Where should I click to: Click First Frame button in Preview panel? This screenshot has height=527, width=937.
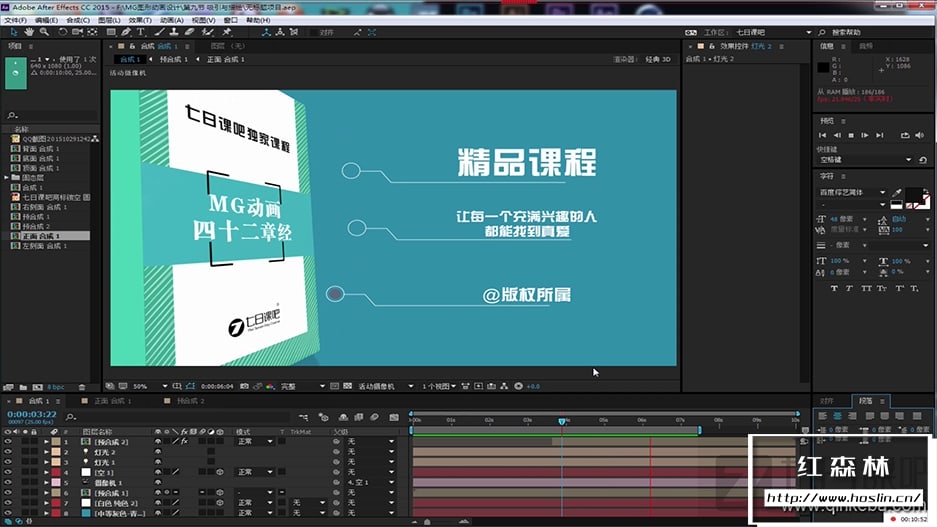coord(822,136)
